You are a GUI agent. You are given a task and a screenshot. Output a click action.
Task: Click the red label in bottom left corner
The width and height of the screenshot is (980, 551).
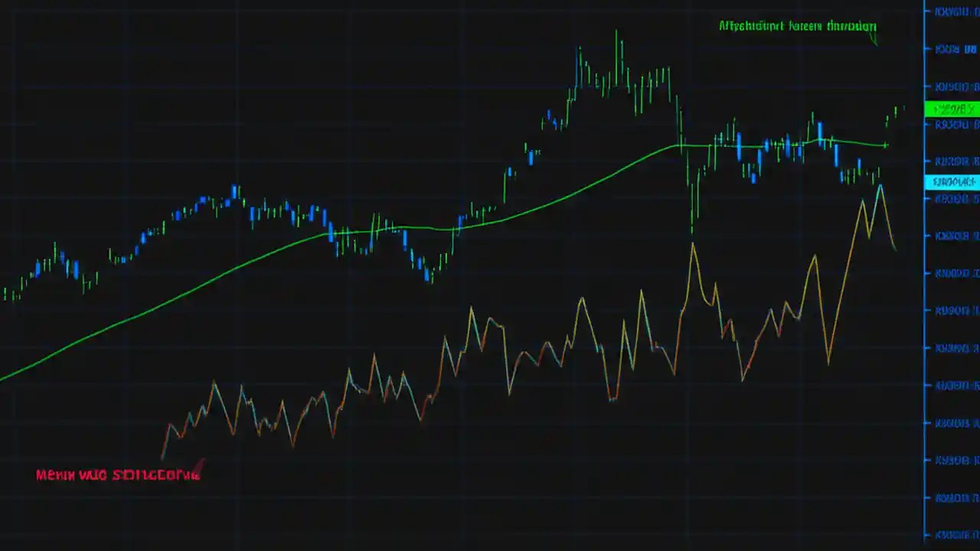point(117,474)
